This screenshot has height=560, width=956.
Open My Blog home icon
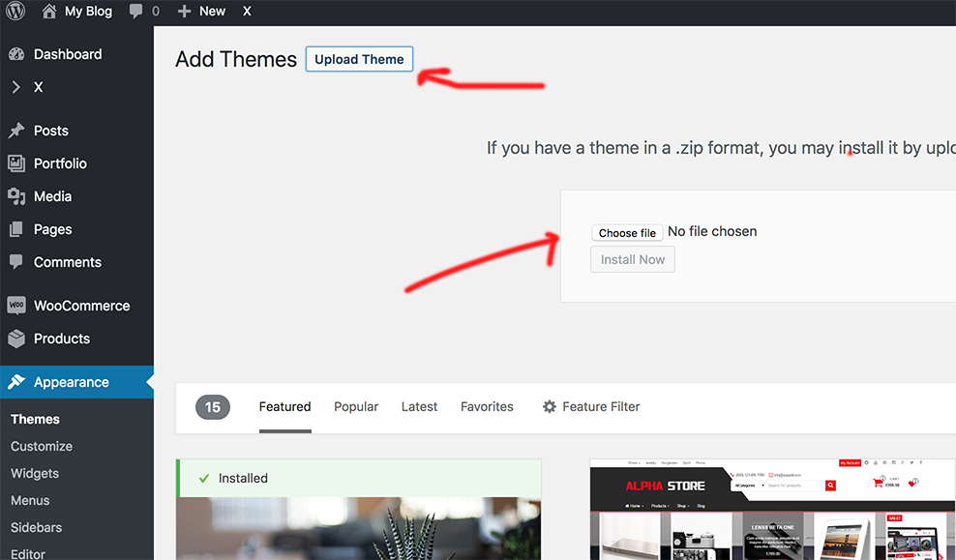[x=50, y=12]
